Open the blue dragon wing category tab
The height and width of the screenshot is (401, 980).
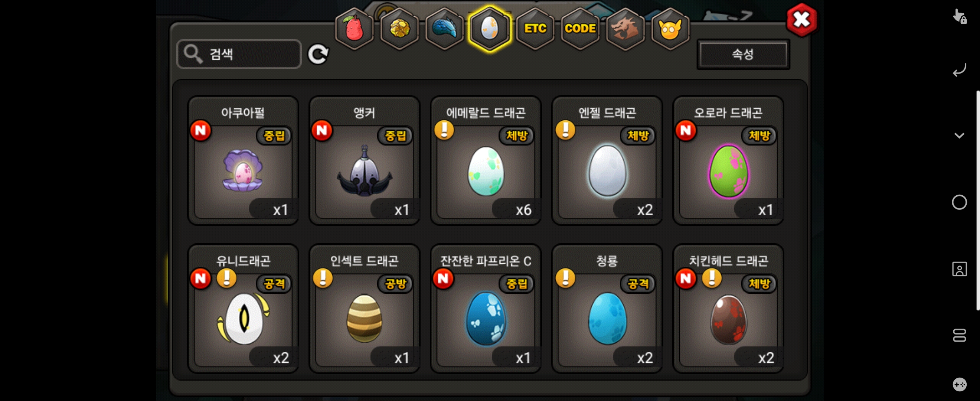(x=444, y=29)
